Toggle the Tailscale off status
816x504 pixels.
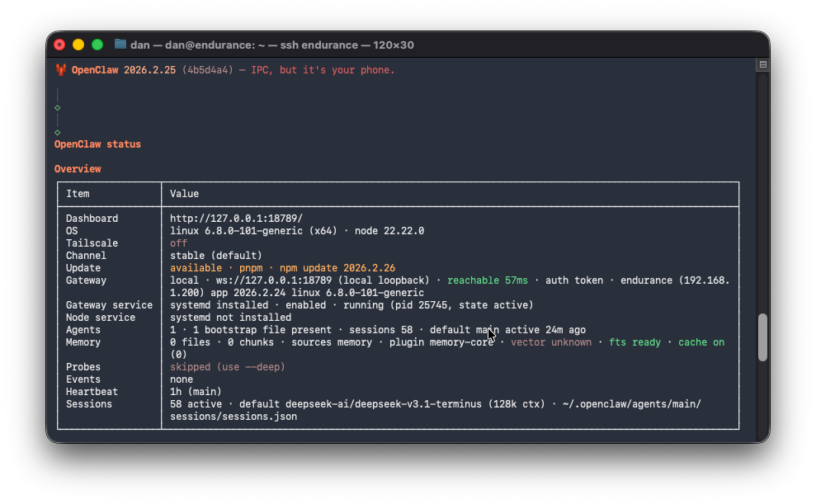click(x=178, y=243)
